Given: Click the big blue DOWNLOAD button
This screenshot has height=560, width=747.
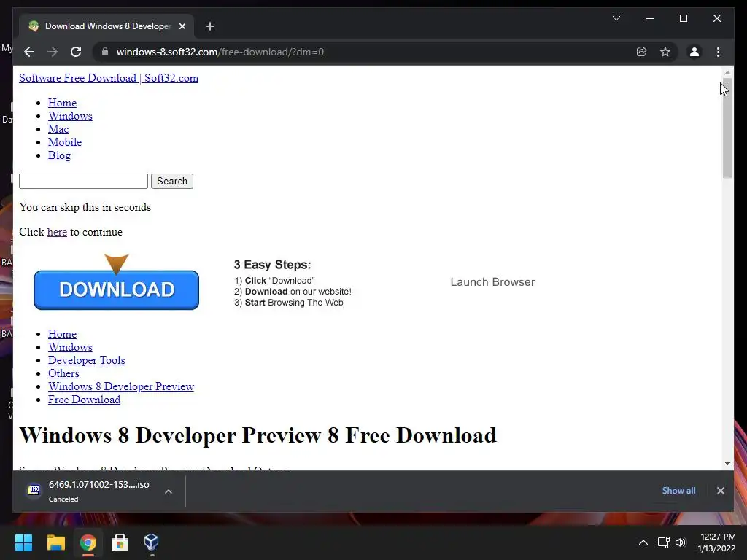Looking at the screenshot, I should [116, 289].
